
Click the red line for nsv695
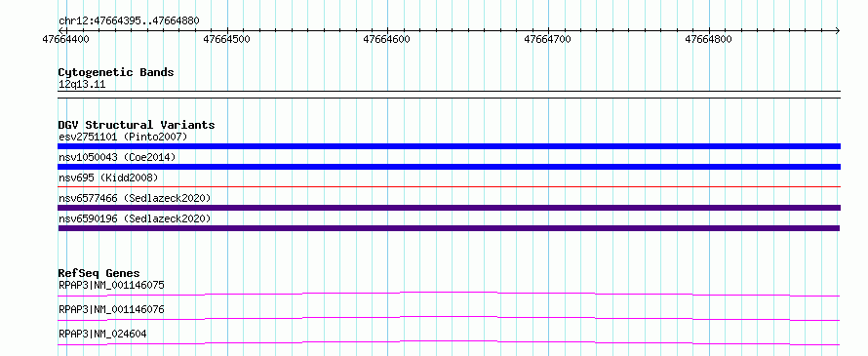(x=449, y=186)
